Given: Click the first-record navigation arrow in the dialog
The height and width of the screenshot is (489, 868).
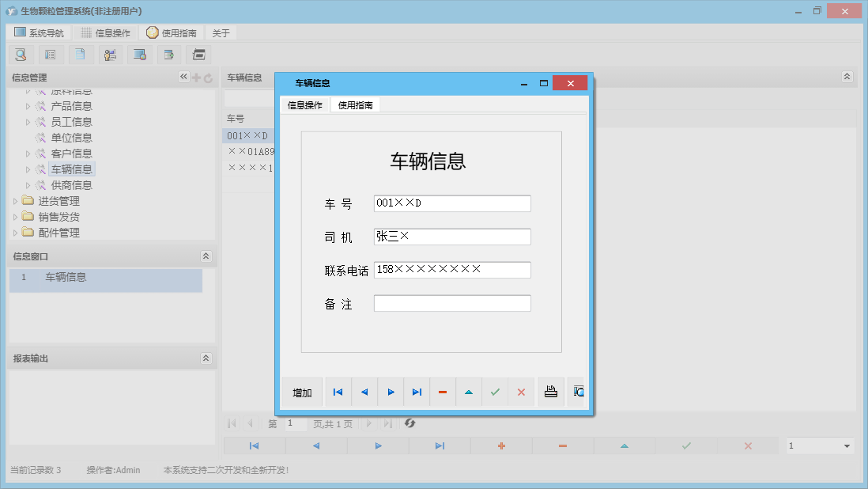Looking at the screenshot, I should tap(338, 391).
